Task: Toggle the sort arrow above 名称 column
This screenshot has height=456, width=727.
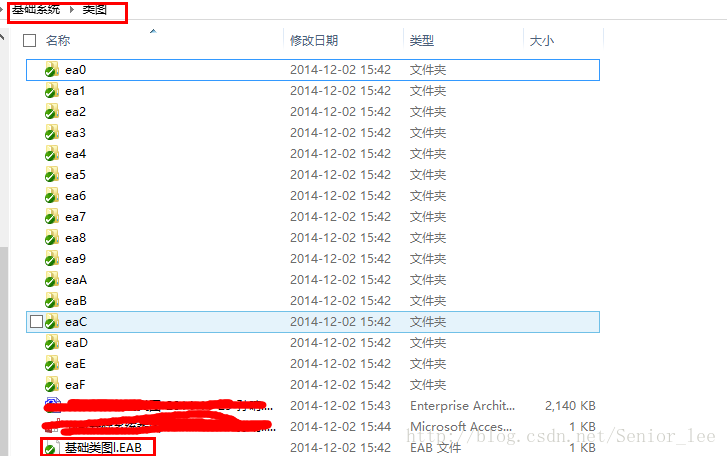Action: (153, 32)
